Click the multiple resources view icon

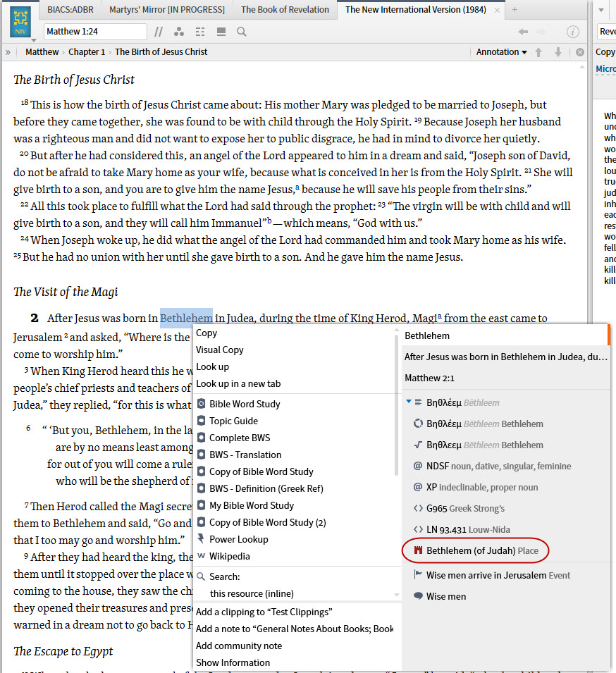(221, 32)
